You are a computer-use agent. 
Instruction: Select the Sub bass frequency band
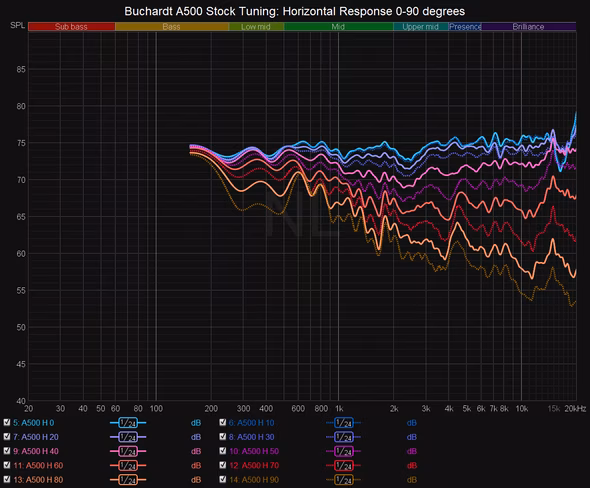71,27
